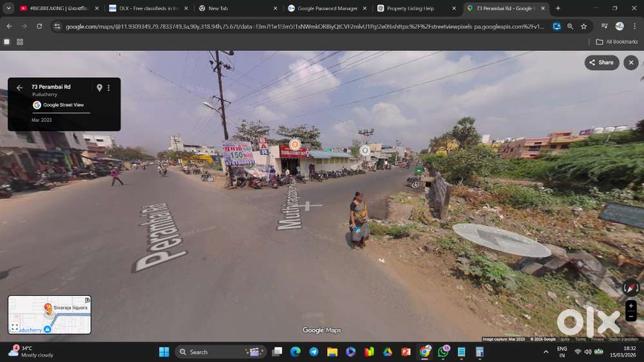Image resolution: width=644 pixels, height=362 pixels.
Task: Open WhatsApp from the taskbar
Action: tap(443, 352)
